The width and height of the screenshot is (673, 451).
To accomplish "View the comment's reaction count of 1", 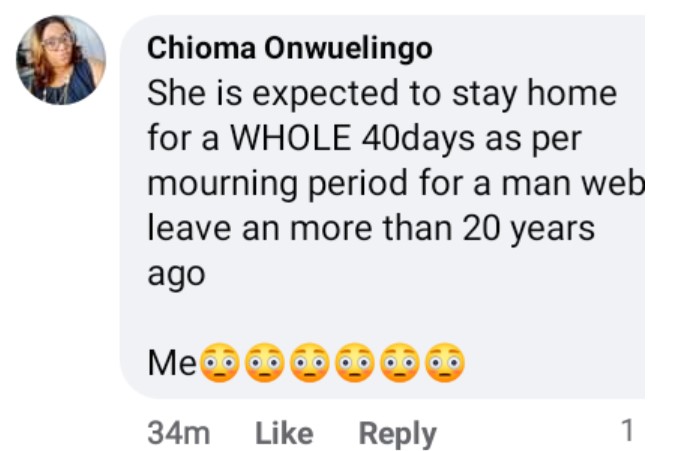I will click(x=627, y=431).
